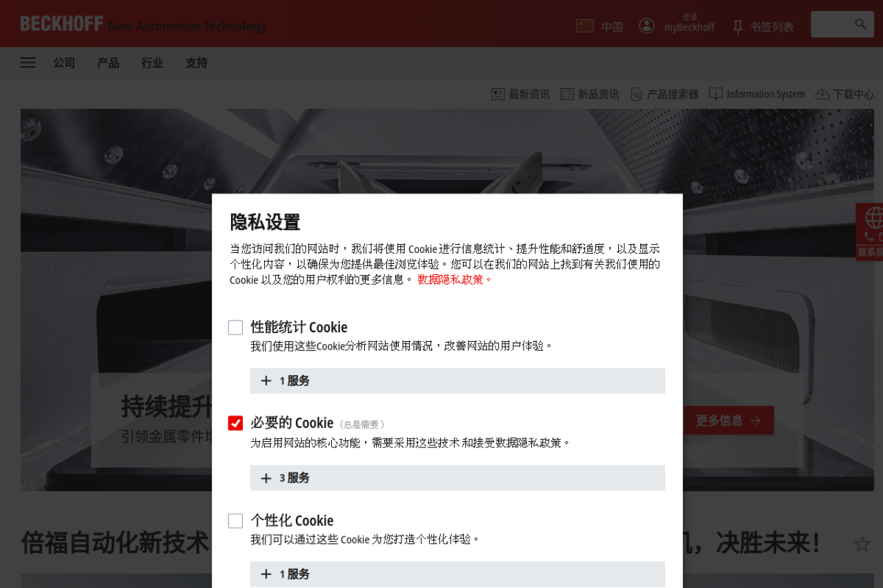This screenshot has width=883, height=588.
Task: Enable the 个性化 Cookie checkbox
Action: coord(236,521)
